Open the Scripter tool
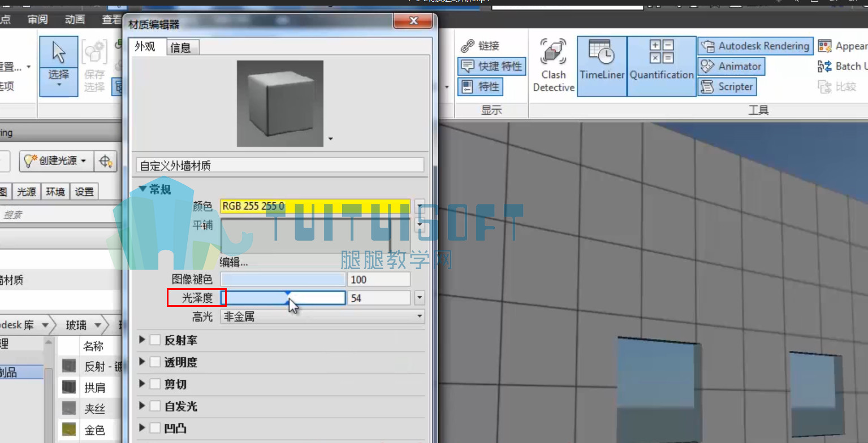 click(727, 86)
